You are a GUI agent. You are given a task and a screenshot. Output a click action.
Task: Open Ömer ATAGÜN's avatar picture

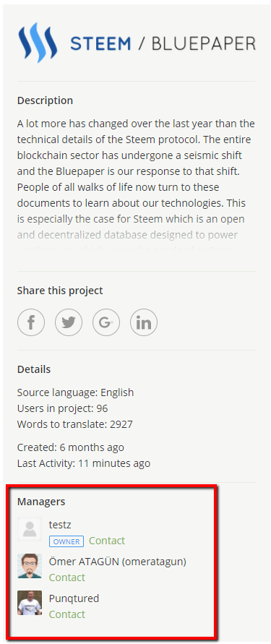pyautogui.click(x=30, y=565)
